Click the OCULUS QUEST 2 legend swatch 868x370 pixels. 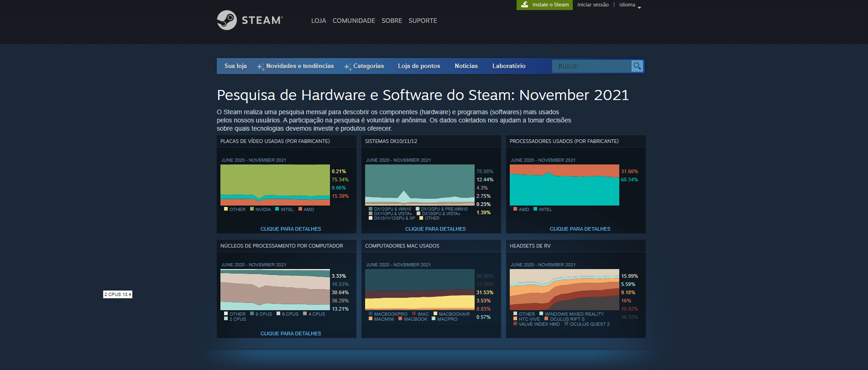(x=566, y=324)
